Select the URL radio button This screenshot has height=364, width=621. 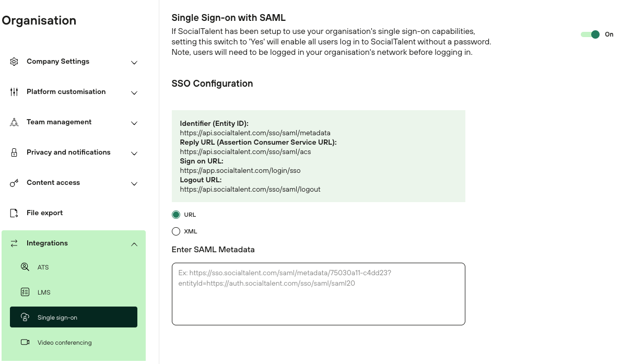click(176, 215)
